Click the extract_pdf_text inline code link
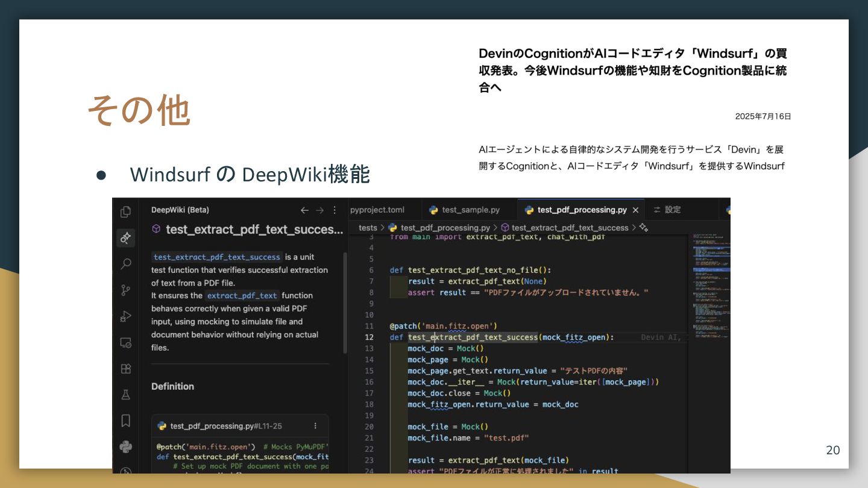868x488 pixels. point(242,295)
